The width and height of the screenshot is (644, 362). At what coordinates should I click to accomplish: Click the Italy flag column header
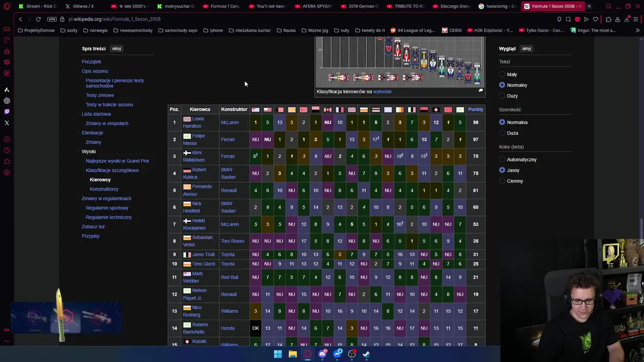[412, 110]
